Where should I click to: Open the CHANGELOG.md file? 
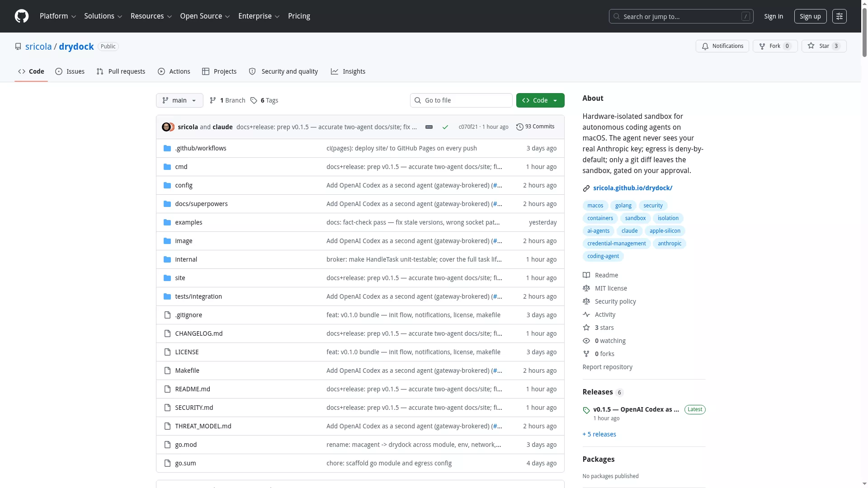(x=199, y=333)
